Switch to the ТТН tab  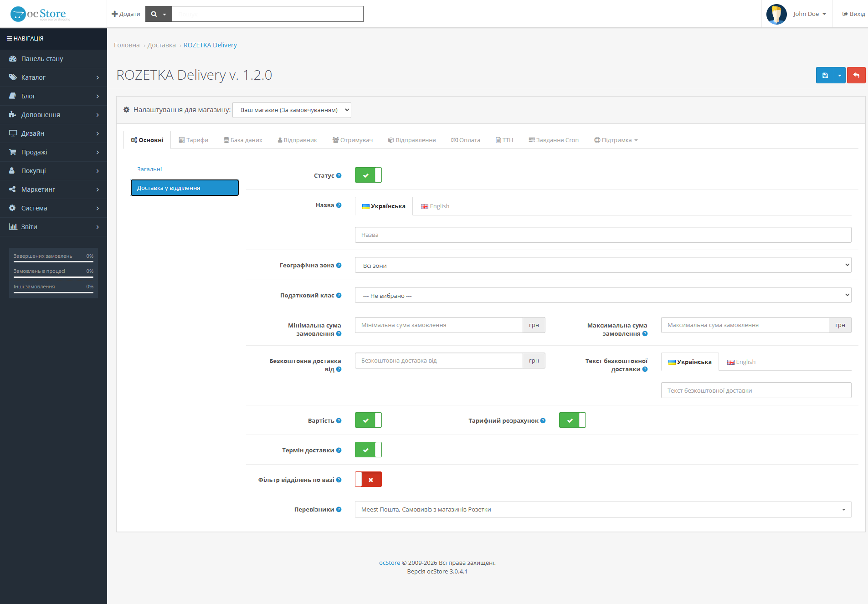504,140
